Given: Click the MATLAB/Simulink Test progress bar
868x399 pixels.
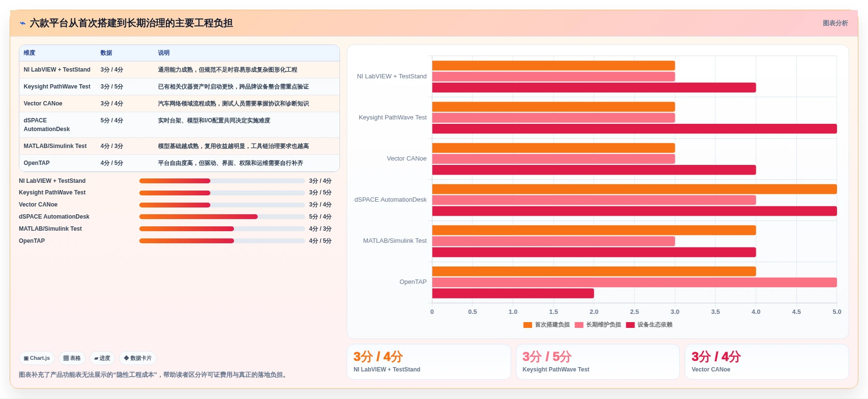Looking at the screenshot, I should 222,229.
